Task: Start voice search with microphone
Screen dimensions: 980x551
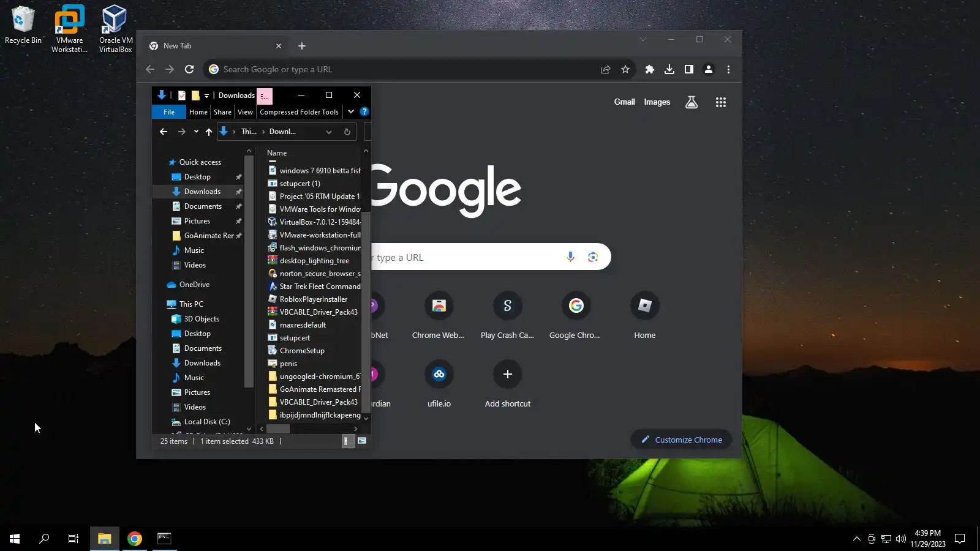Action: [570, 257]
